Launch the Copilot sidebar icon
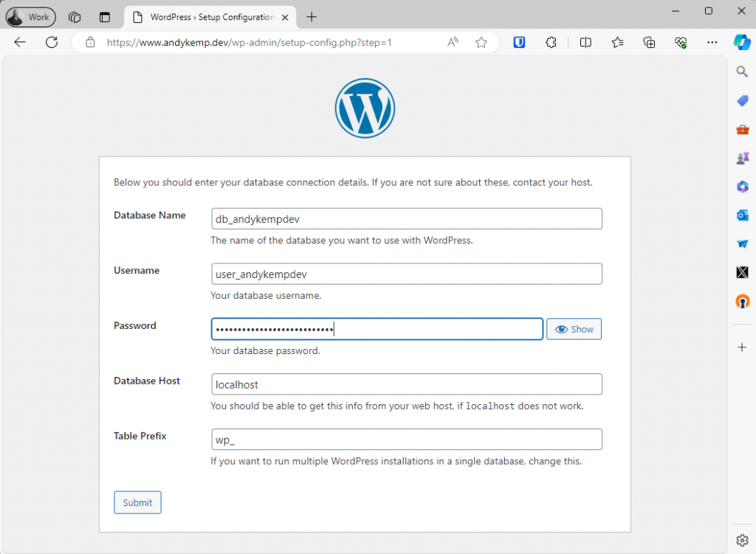The width and height of the screenshot is (756, 554). coord(742,42)
